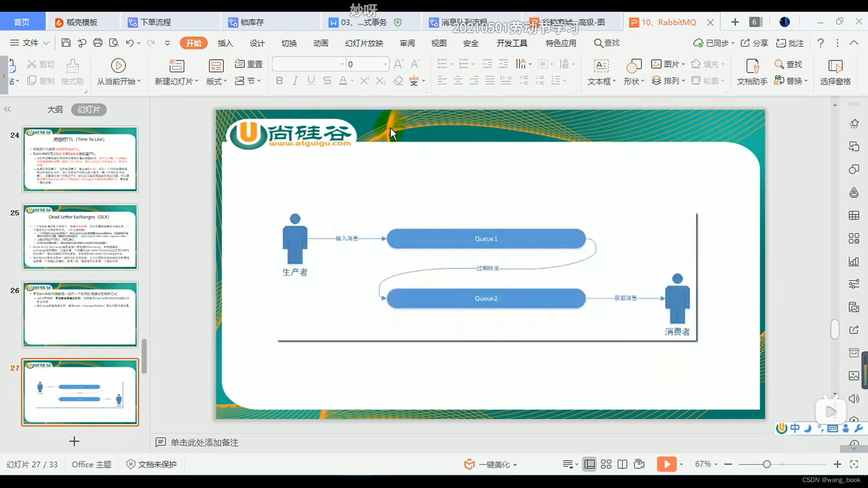Click the eraser Clear Formatting icon
This screenshot has width=868, height=488.
(x=398, y=81)
